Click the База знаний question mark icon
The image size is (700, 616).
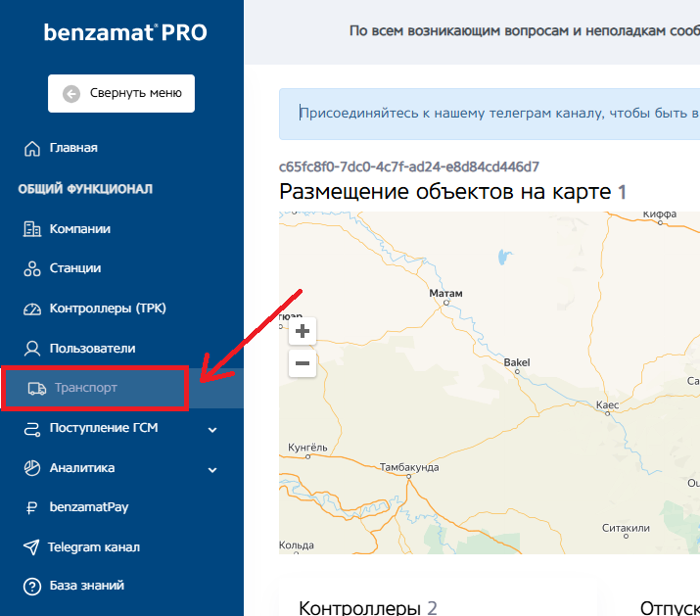[32, 587]
